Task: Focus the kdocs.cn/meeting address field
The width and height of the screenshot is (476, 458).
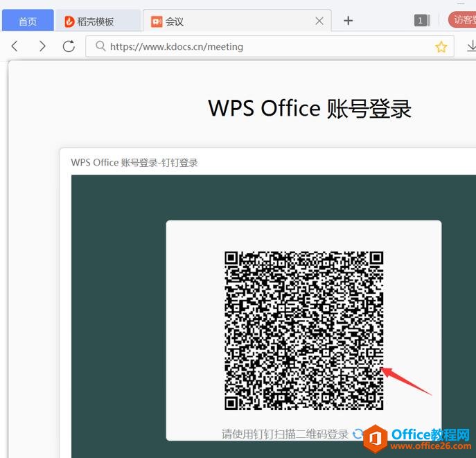Action: click(270, 46)
